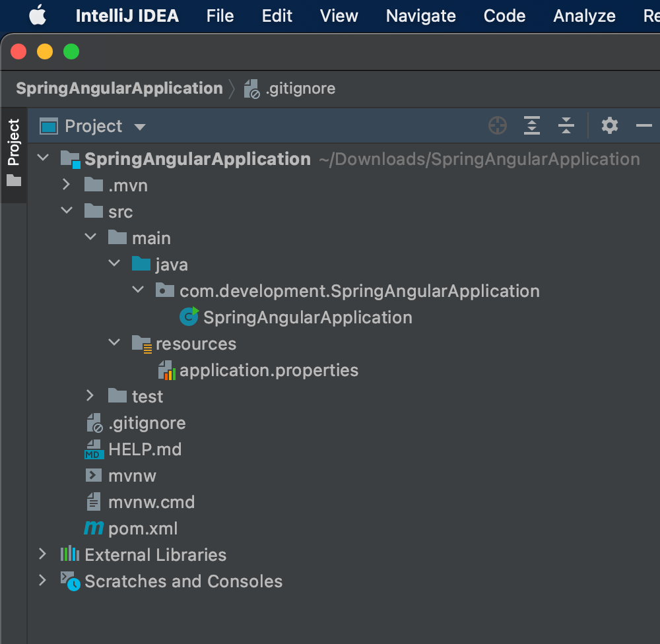Open the File menu

[220, 16]
